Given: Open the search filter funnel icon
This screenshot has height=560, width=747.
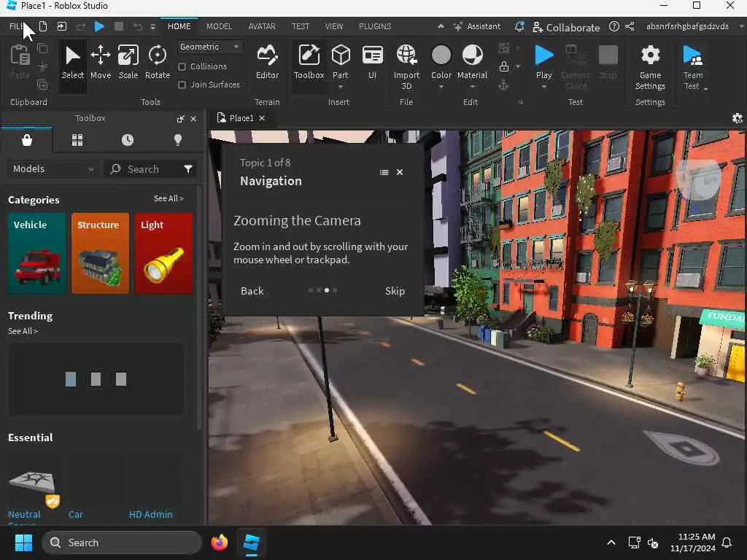Looking at the screenshot, I should (x=188, y=169).
